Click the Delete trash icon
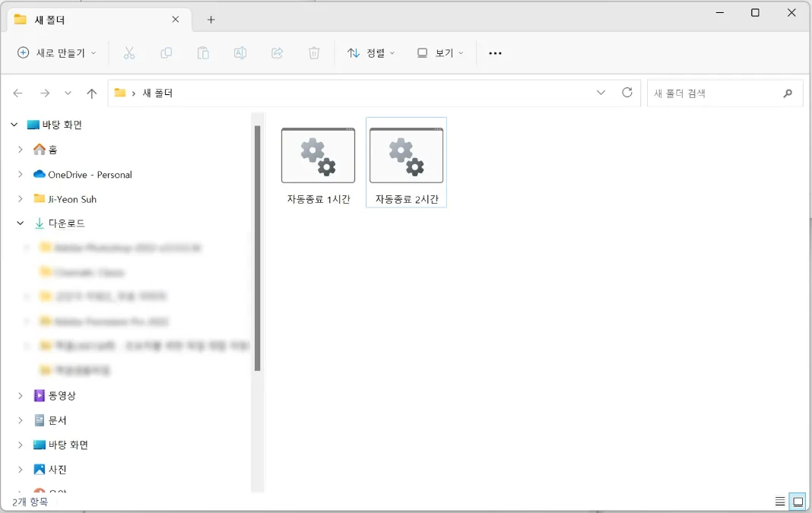 point(314,52)
